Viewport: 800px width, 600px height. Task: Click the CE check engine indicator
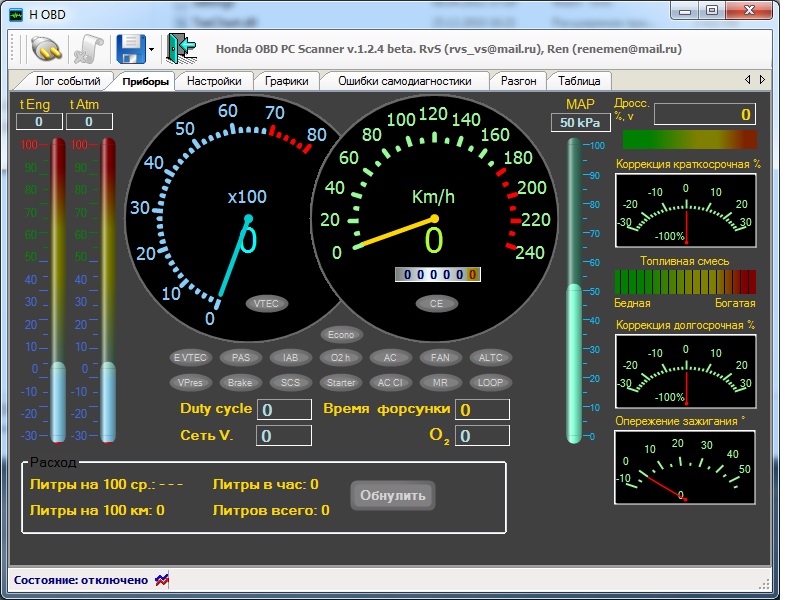[x=436, y=304]
